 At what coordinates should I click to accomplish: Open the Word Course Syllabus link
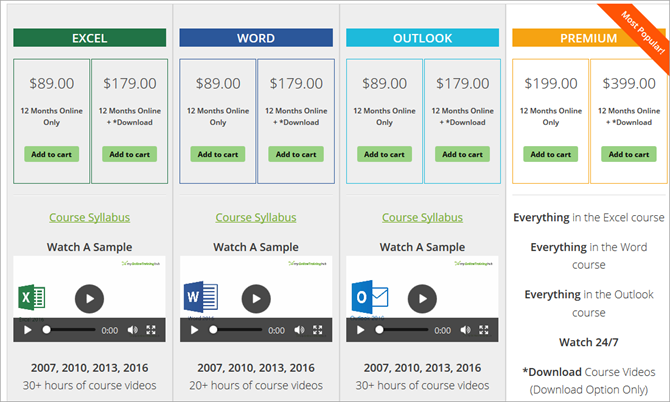click(x=256, y=217)
